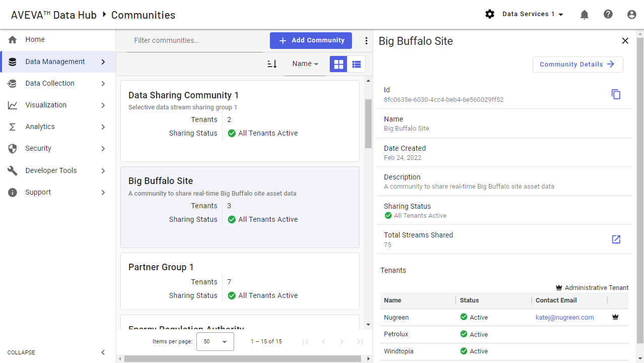The image size is (644, 363).
Task: Click the Petrolux tenant name
Action: (396, 334)
